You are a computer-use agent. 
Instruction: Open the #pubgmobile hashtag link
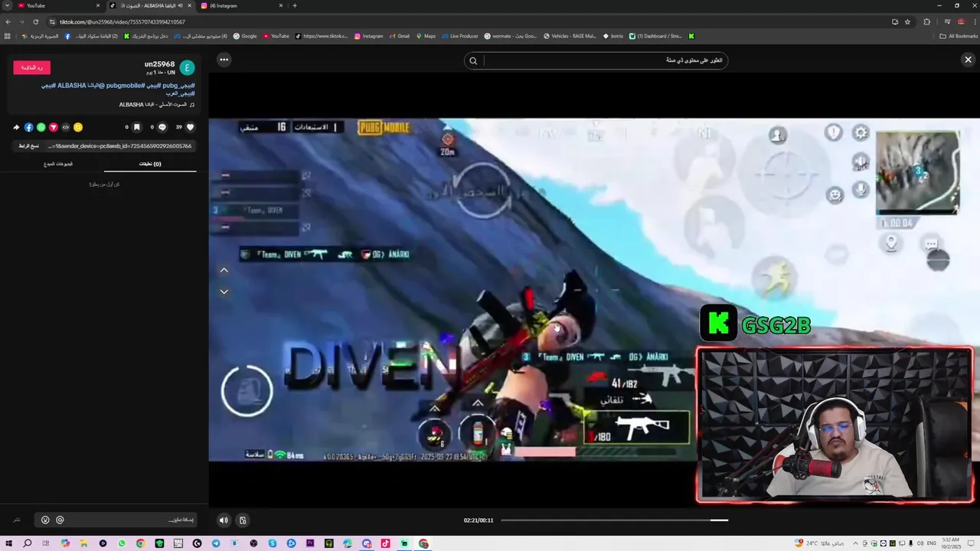coord(124,86)
